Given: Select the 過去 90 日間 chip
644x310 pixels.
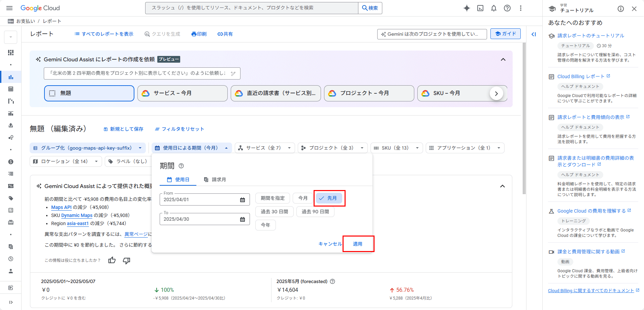Looking at the screenshot, I should click(315, 212).
